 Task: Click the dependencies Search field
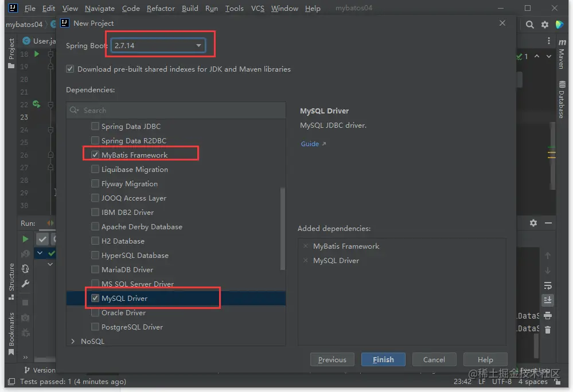(x=176, y=110)
